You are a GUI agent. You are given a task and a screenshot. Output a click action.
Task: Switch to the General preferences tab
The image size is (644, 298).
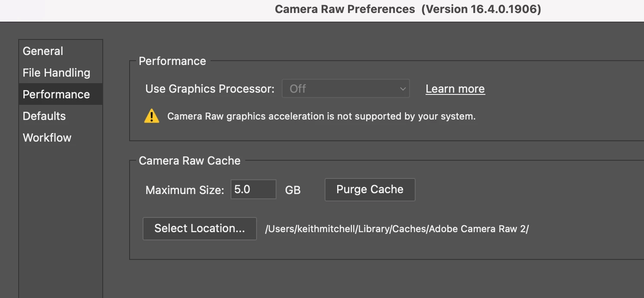[x=43, y=51]
